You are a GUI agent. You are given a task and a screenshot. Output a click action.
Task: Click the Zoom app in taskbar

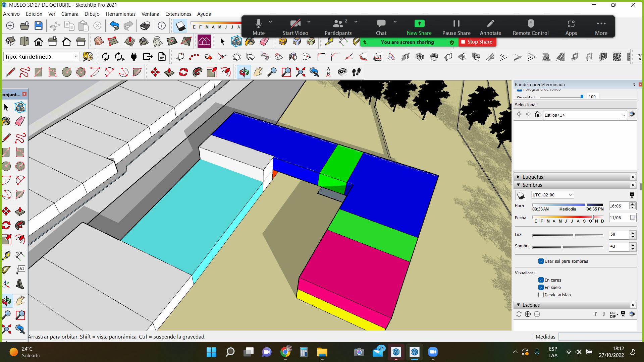pos(433,352)
